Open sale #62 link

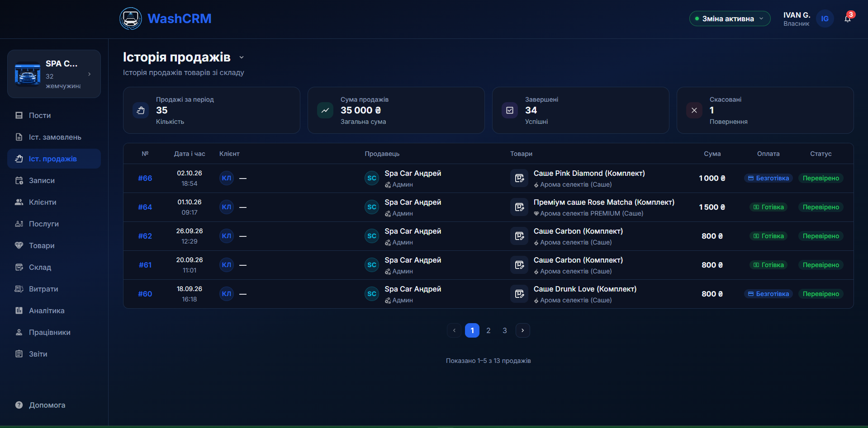click(x=145, y=236)
